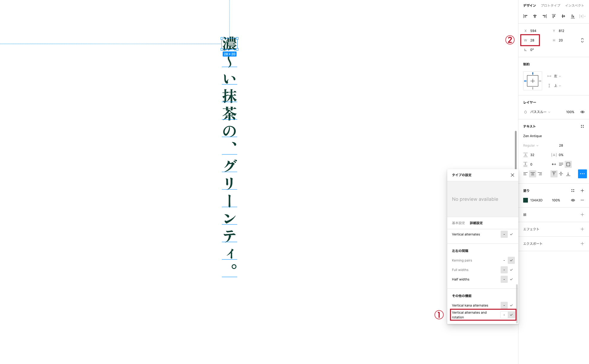The height and width of the screenshot is (364, 589).
Task: Open the パススルー blend mode dropdown
Action: pyautogui.click(x=538, y=112)
